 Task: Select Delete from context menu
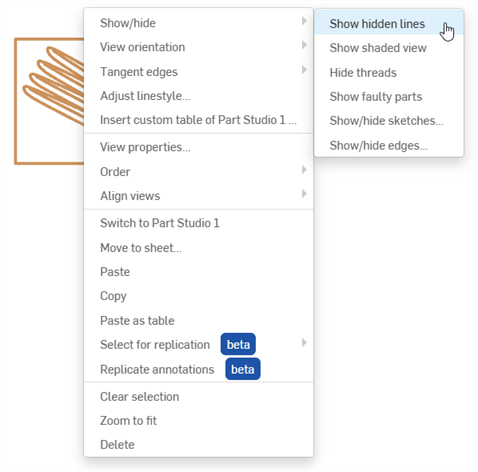(x=198, y=445)
